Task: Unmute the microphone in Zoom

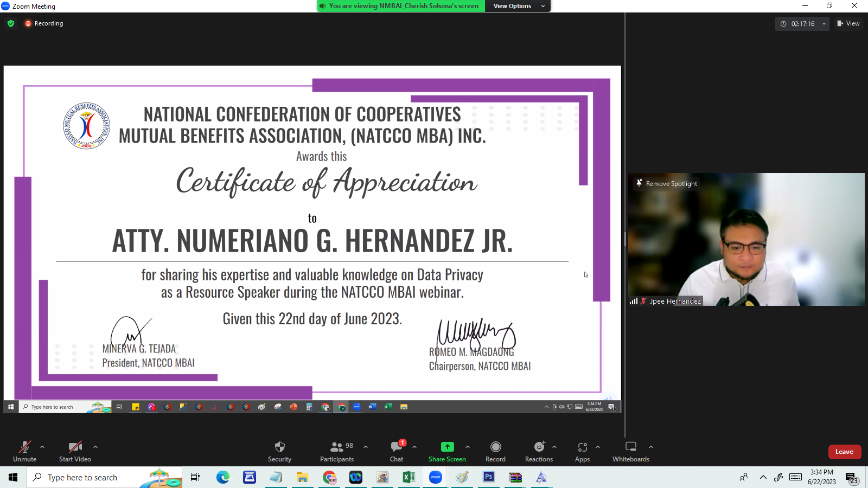Action: pos(25,451)
